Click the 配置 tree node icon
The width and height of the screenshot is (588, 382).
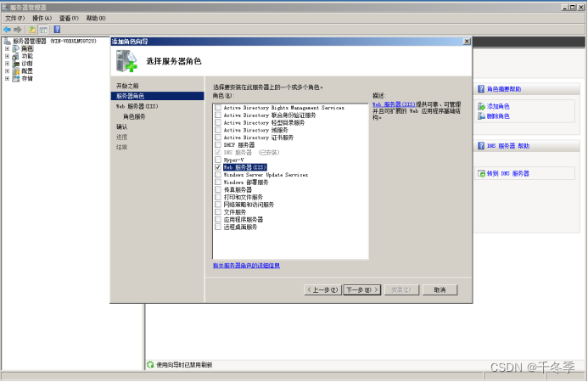click(16, 71)
